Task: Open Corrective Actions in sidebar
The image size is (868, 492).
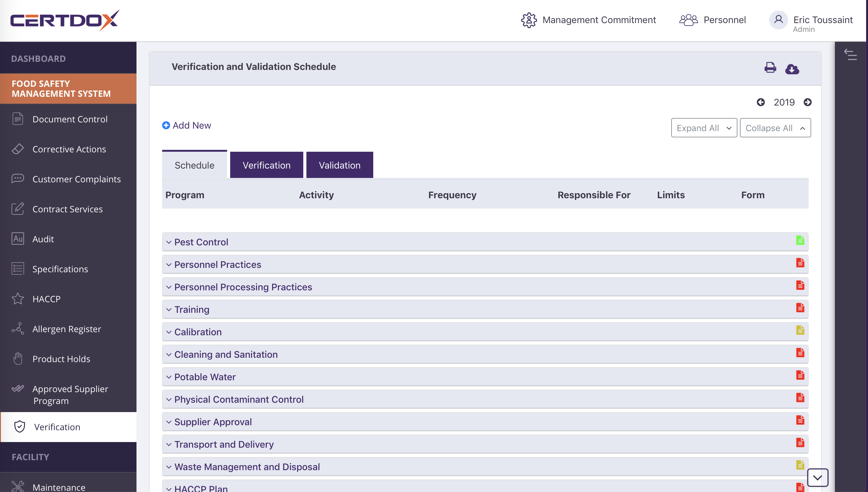Action: pos(68,149)
